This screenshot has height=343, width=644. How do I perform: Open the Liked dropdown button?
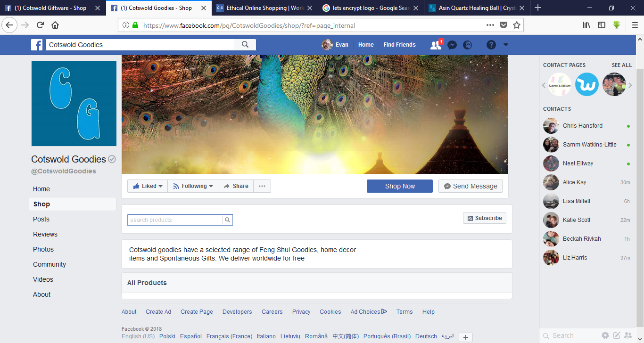(148, 186)
